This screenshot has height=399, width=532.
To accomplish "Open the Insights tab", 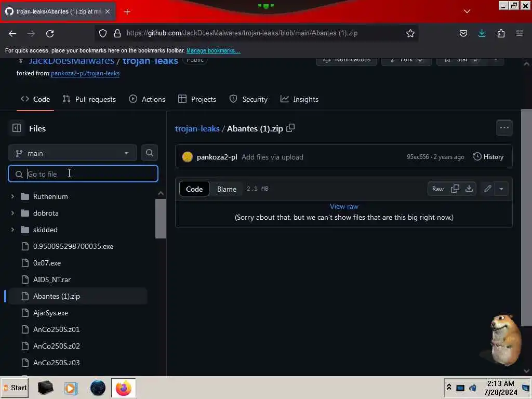I will 299,99.
